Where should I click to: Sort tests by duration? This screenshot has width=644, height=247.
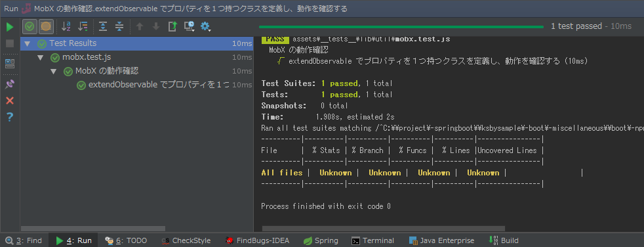[83, 27]
